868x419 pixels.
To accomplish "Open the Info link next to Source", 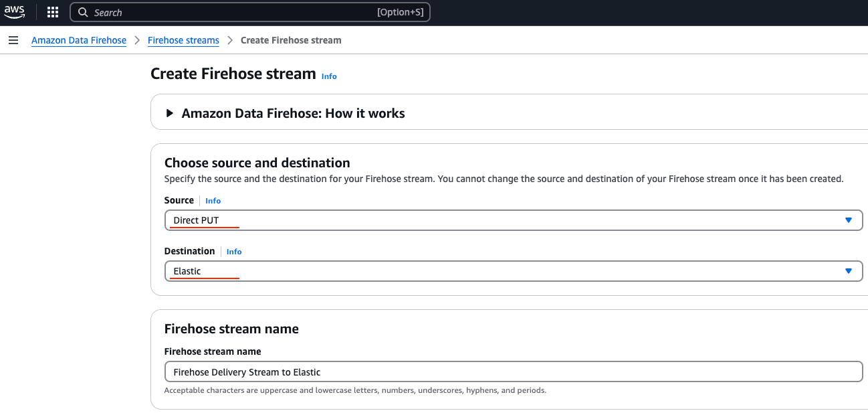I will tap(213, 201).
